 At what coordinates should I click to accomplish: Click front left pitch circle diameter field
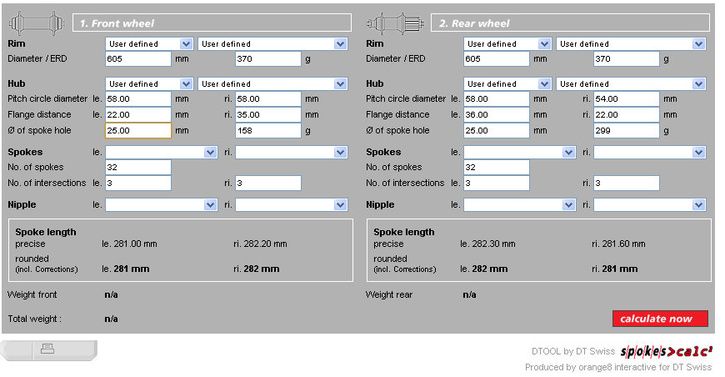[x=138, y=99]
